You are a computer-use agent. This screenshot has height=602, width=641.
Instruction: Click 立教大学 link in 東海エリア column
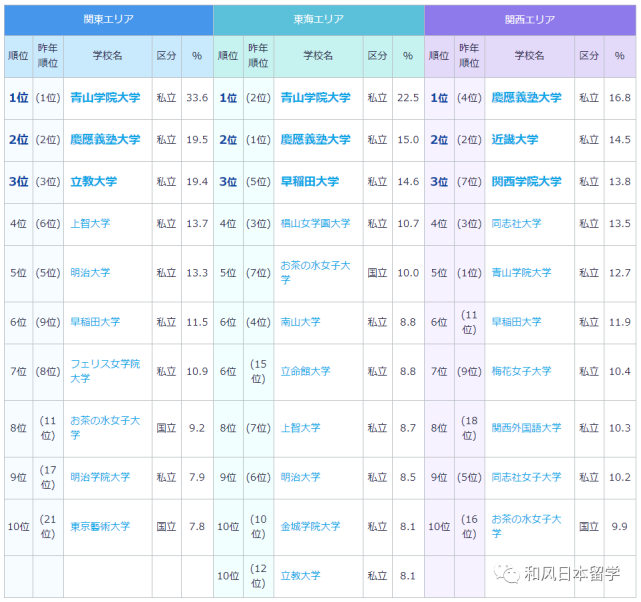point(300,576)
